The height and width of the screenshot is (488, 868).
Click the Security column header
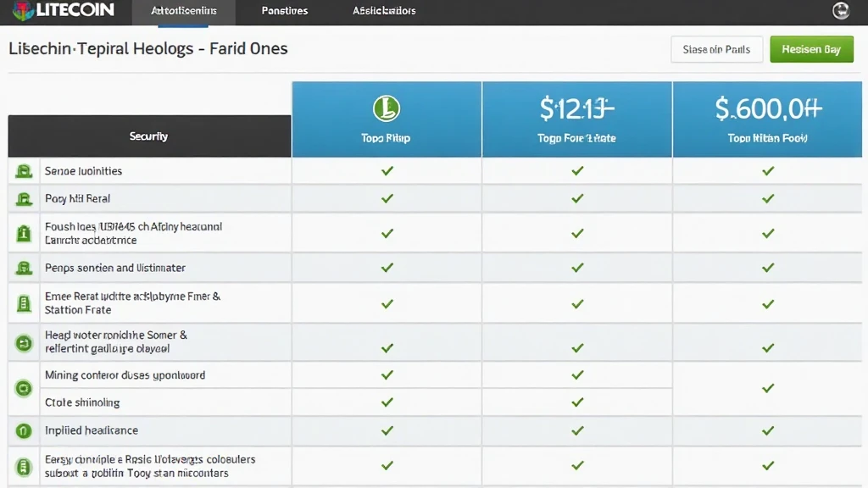click(x=149, y=136)
